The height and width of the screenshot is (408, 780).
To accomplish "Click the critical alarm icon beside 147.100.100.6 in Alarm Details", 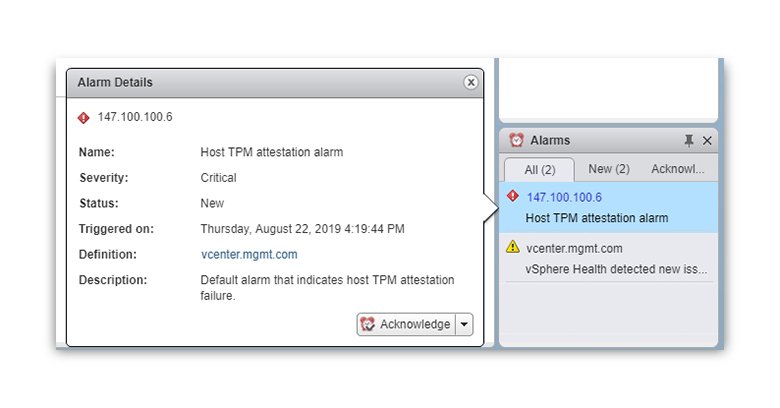I will [x=84, y=118].
